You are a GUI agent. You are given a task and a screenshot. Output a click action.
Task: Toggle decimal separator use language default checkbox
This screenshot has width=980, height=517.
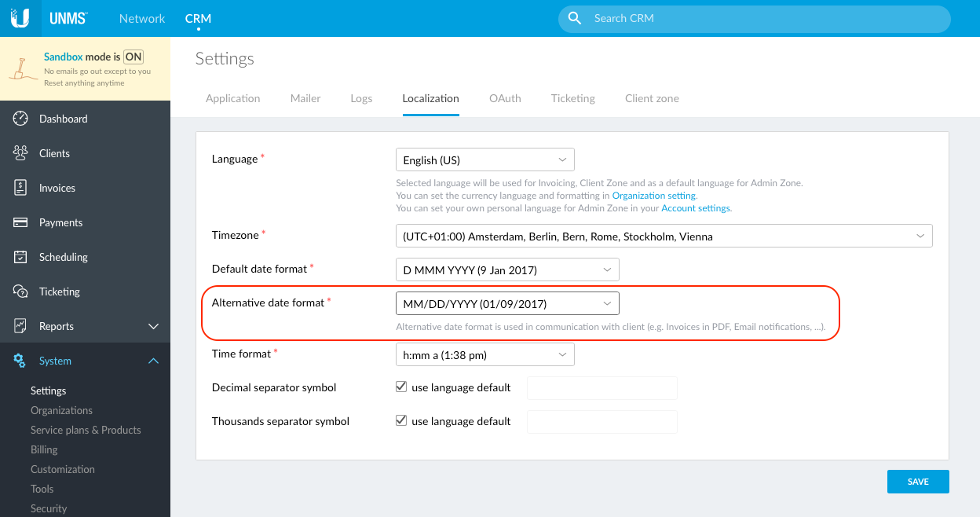click(x=401, y=387)
